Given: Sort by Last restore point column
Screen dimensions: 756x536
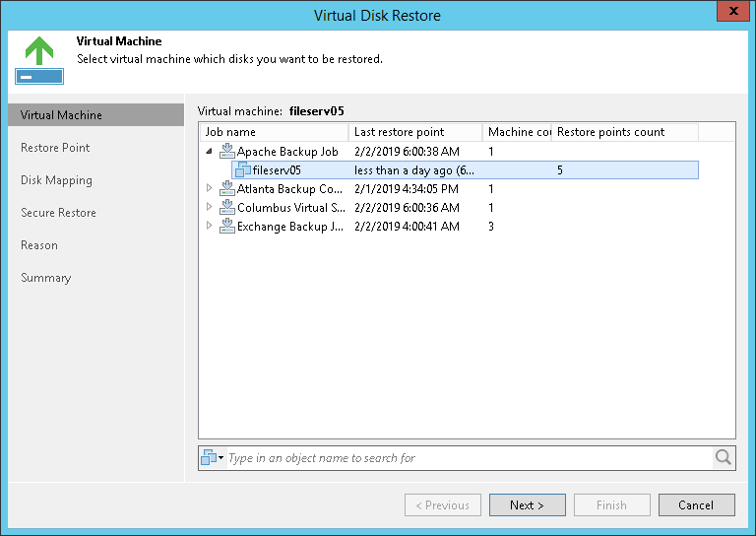Looking at the screenshot, I should pos(415,132).
